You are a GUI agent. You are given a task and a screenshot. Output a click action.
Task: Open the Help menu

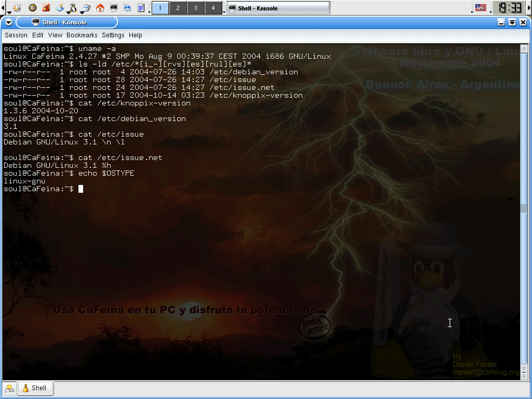[x=136, y=35]
